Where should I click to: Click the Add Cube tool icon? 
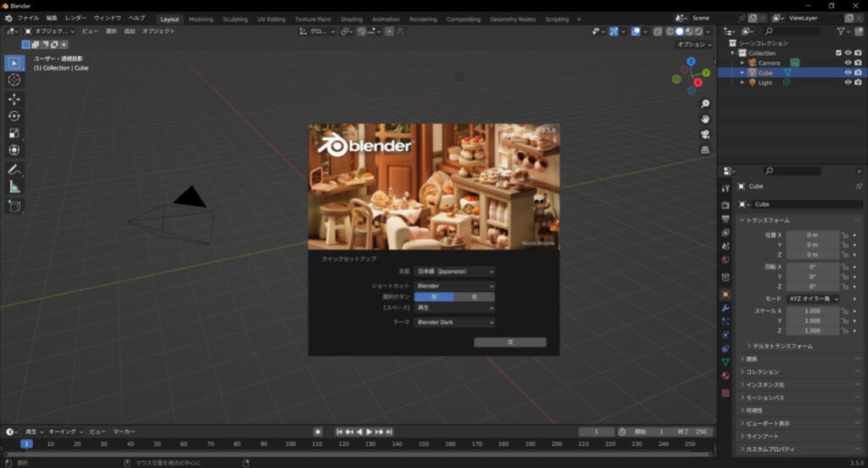tap(14, 206)
